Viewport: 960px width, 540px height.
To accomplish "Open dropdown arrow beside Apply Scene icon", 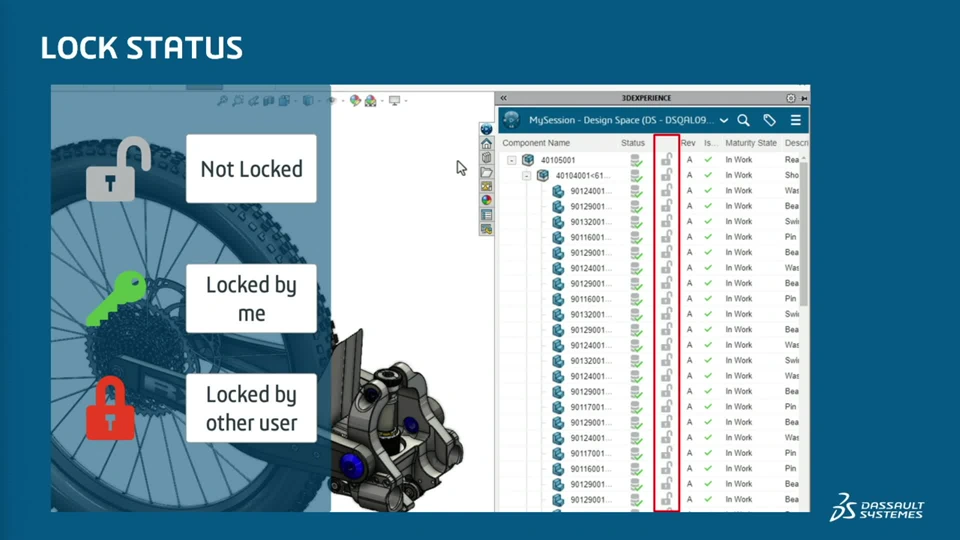I will click(381, 101).
